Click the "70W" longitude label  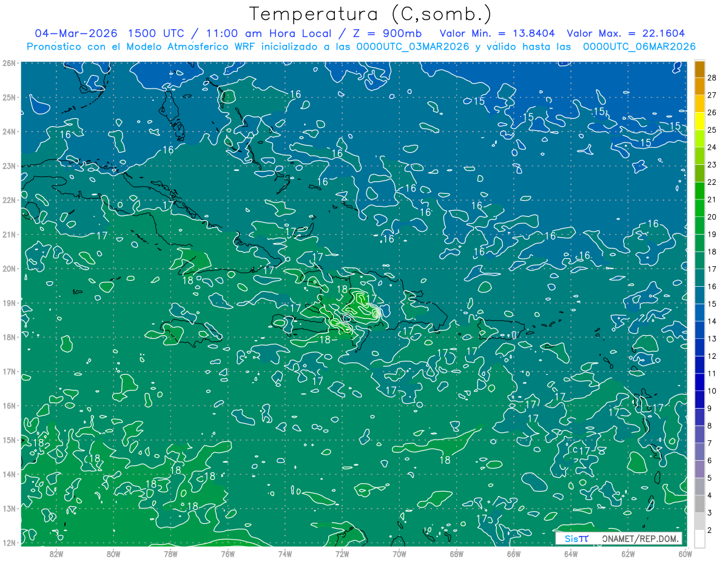pyautogui.click(x=399, y=554)
